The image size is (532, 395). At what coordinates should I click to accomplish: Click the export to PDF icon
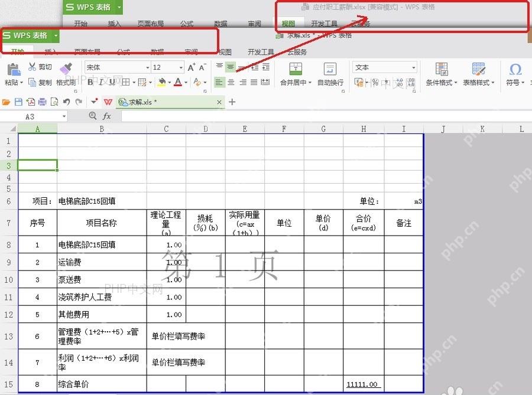(x=31, y=102)
